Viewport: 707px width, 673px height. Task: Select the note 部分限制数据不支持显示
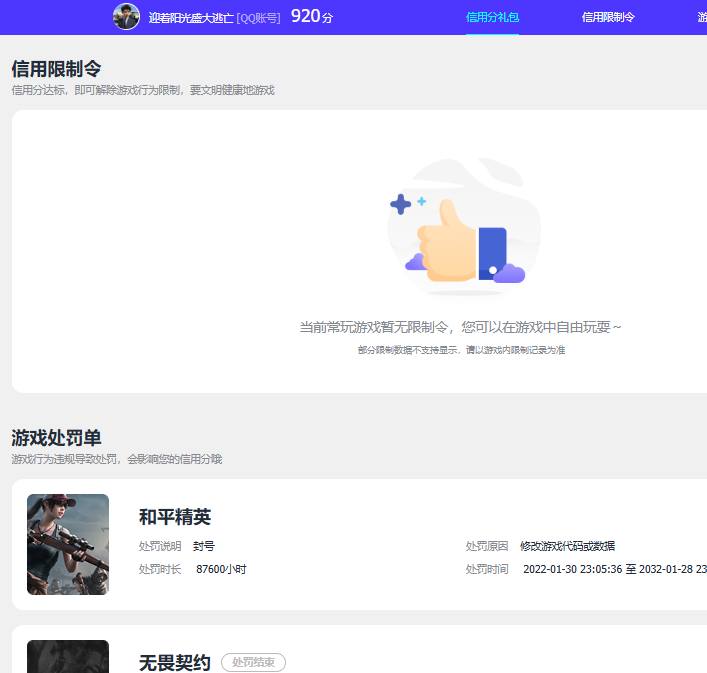click(408, 350)
